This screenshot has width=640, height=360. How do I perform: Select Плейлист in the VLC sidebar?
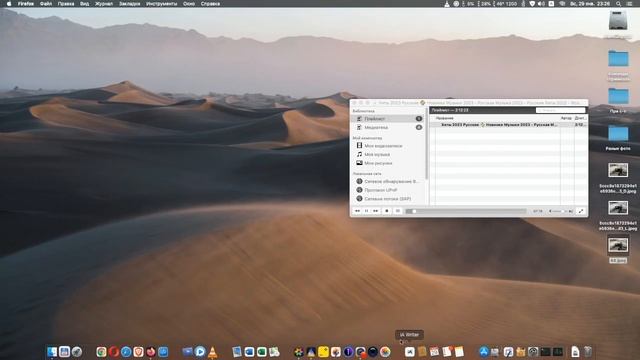(387, 119)
